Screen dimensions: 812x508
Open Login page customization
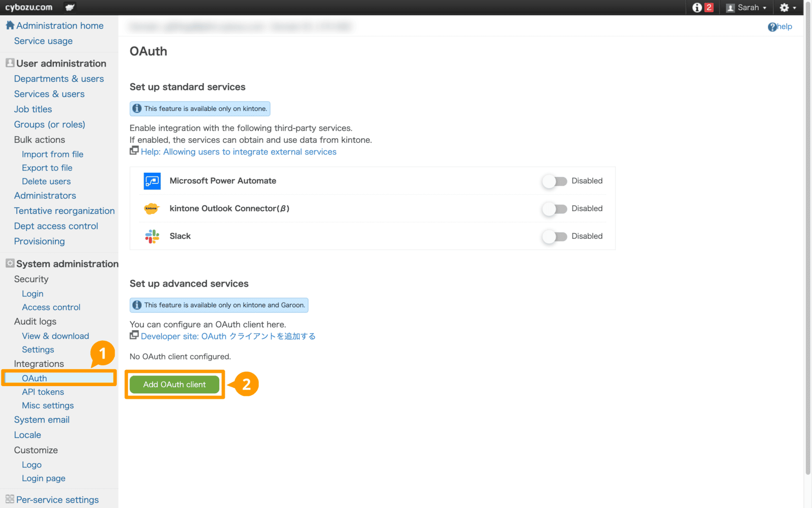click(x=44, y=478)
